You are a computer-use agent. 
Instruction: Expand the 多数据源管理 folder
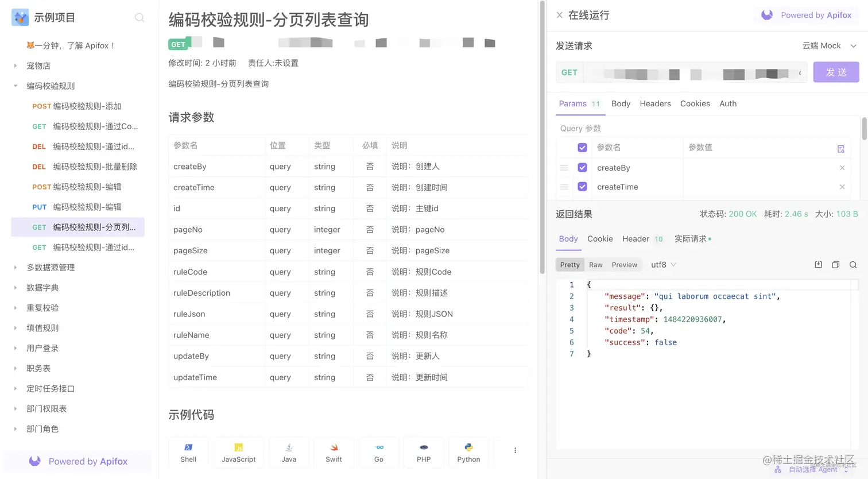pyautogui.click(x=15, y=268)
